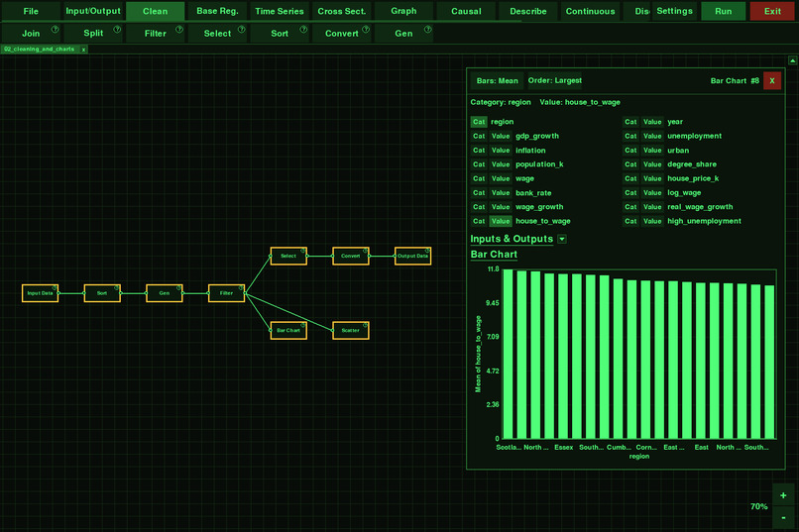Select the Input Data node
799x532 pixels.
point(41,293)
